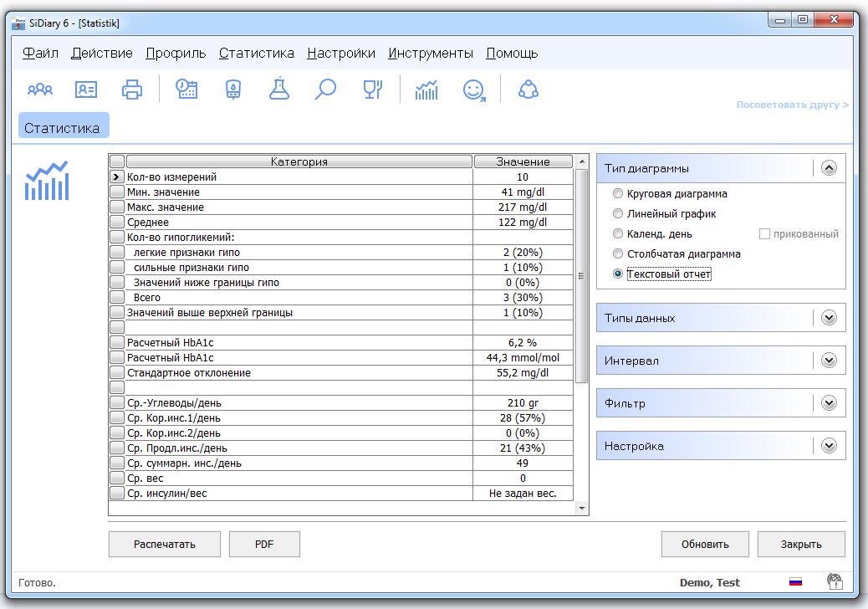The width and height of the screenshot is (868, 609).
Task: Expand the Фильтр section
Action: (x=829, y=403)
